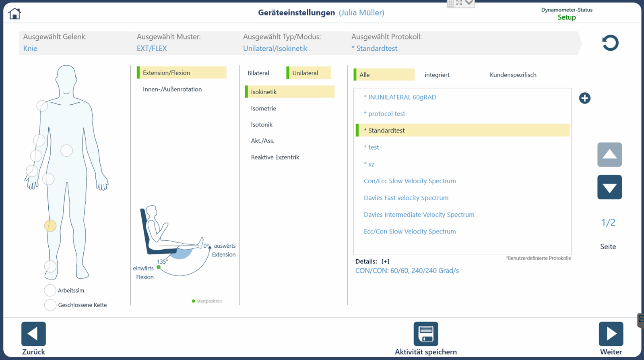Go to previous protocol page with up arrow
This screenshot has height=360, width=644.
609,155
